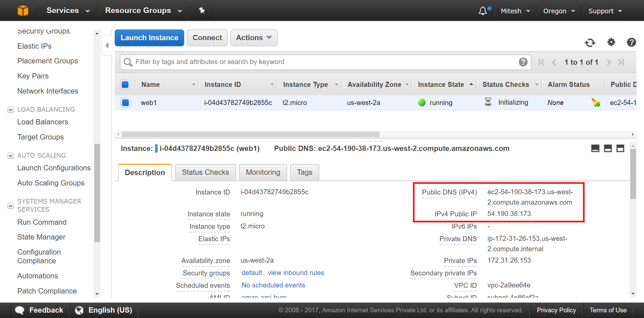Open the Name column filter arrow
Viewport: 644px width, 318px height.
coord(193,85)
